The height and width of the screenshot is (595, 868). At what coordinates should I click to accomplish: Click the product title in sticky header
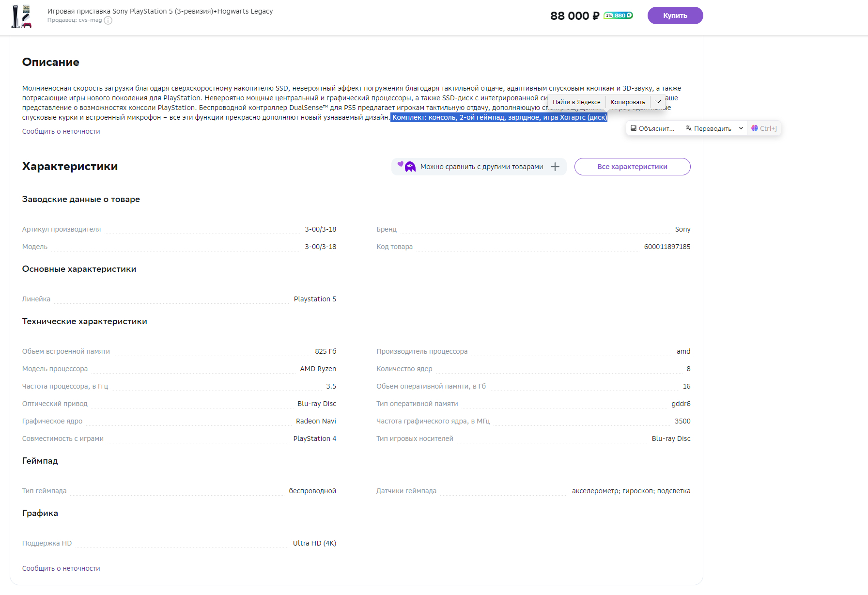pos(160,11)
